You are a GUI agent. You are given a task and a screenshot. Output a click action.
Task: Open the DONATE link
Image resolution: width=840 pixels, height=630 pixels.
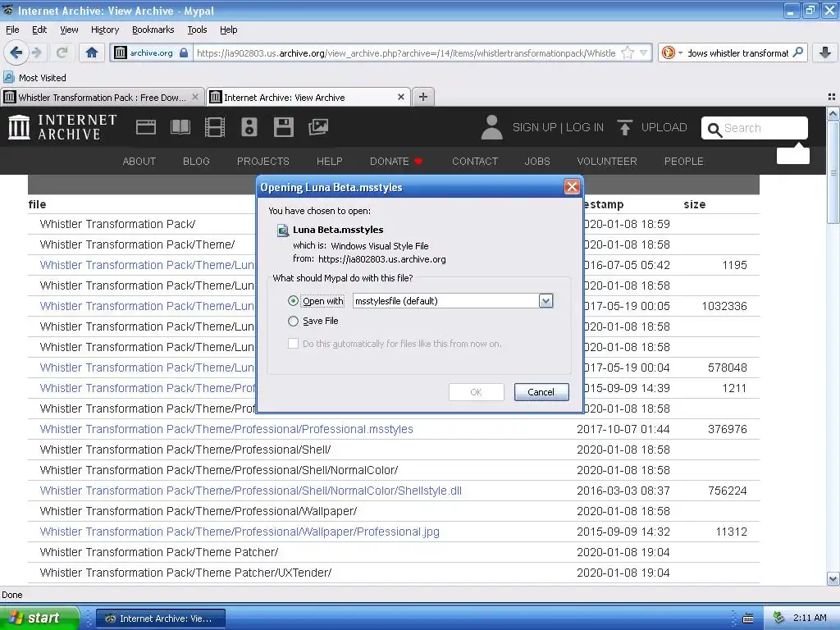396,162
